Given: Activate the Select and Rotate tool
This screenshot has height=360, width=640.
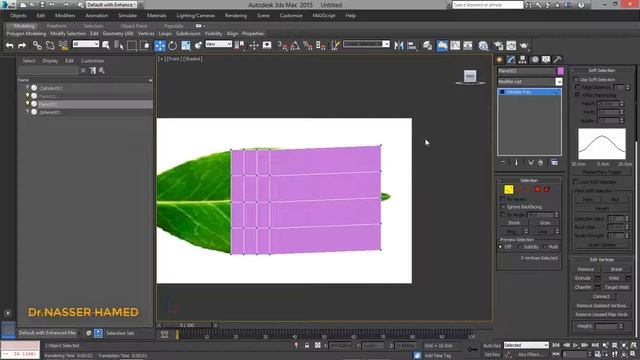Looking at the screenshot, I should (173, 45).
